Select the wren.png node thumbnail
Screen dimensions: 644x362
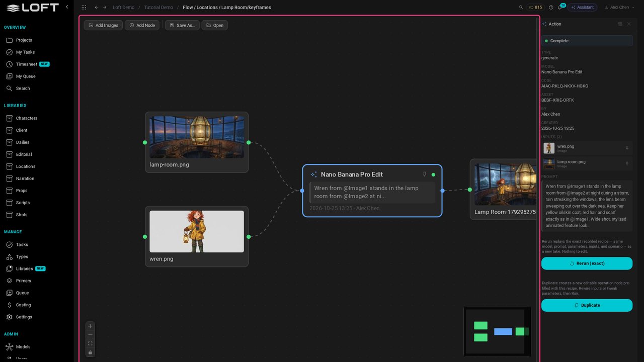(197, 231)
